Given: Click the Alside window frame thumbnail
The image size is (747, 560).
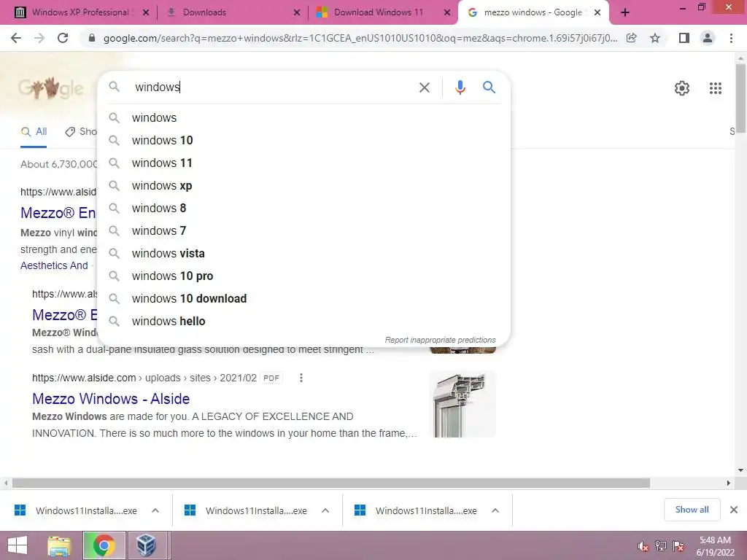Looking at the screenshot, I should [x=462, y=404].
